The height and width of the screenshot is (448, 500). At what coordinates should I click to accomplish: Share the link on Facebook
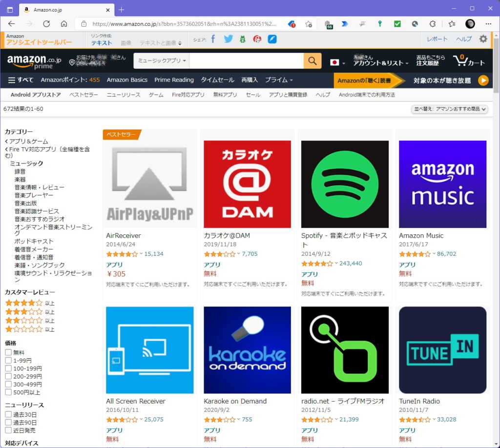click(213, 39)
